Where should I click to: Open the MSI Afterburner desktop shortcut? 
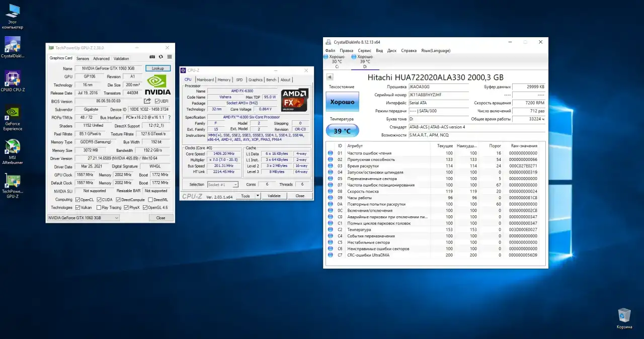13,152
